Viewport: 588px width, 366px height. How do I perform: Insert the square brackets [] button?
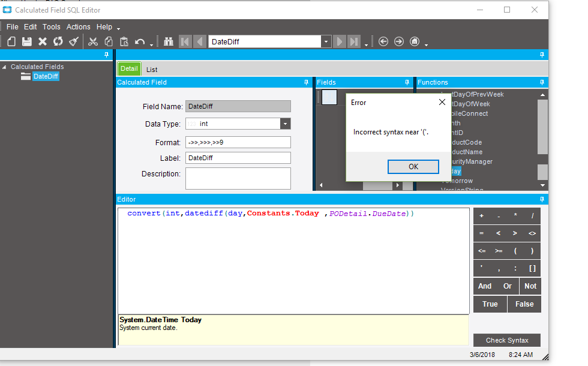(x=532, y=269)
